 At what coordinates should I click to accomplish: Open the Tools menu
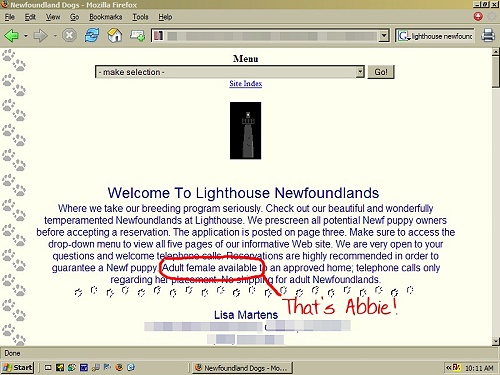[x=140, y=17]
